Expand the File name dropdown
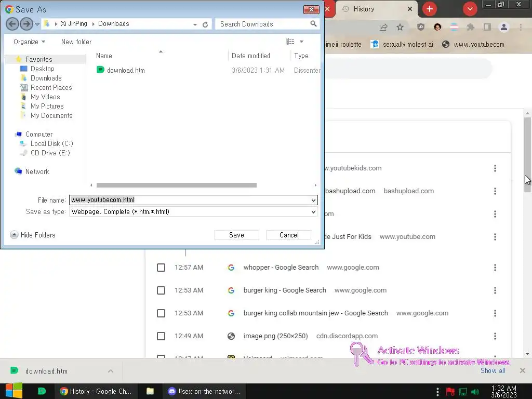 [313, 200]
